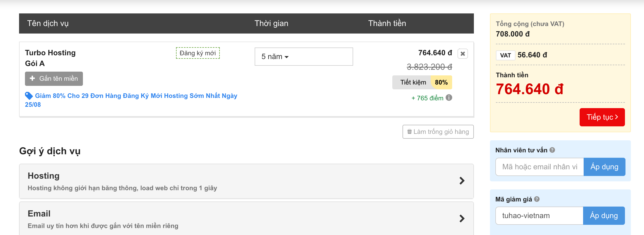
Task: Click the Đăng ký mới badge
Action: (x=198, y=53)
